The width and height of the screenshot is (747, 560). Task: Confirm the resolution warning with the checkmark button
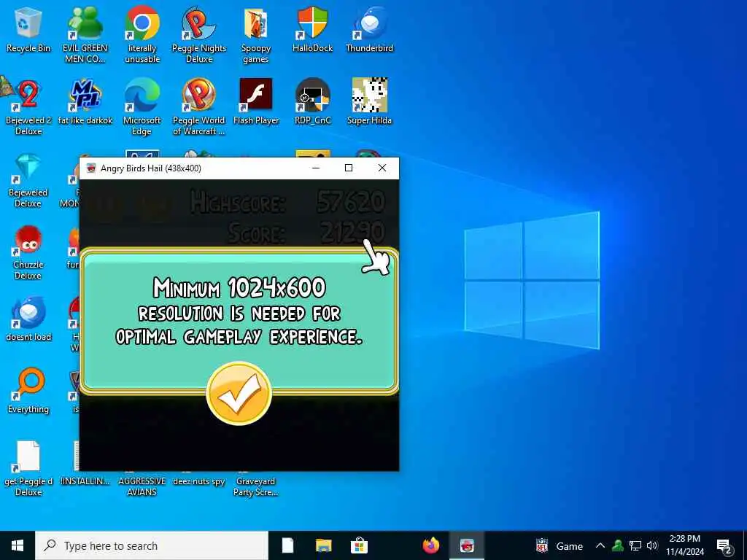click(239, 393)
